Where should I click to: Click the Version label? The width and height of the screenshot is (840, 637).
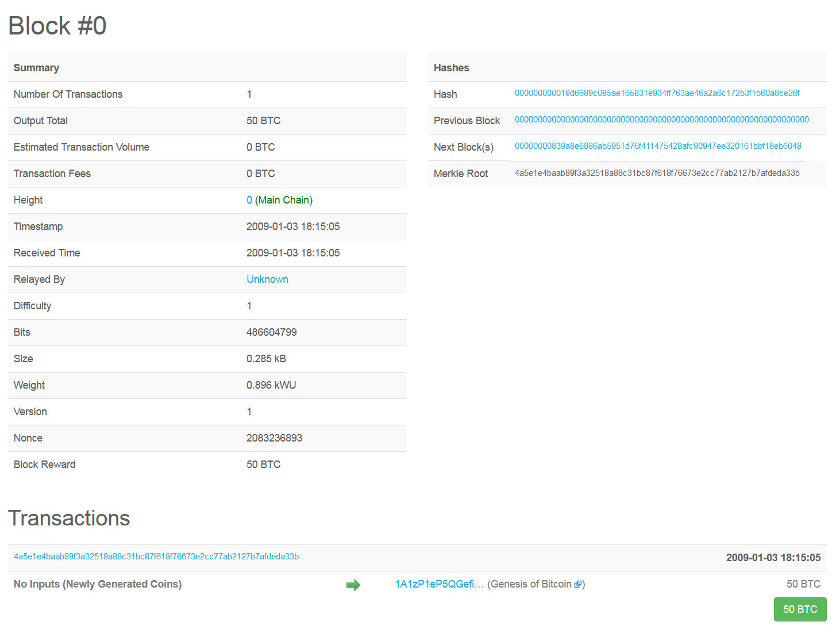(x=30, y=412)
